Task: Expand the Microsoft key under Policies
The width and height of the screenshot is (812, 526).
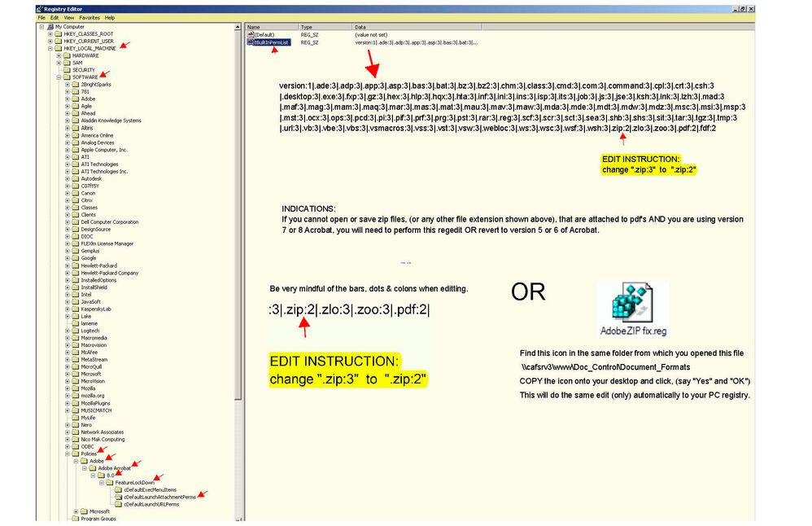Action: pos(76,511)
